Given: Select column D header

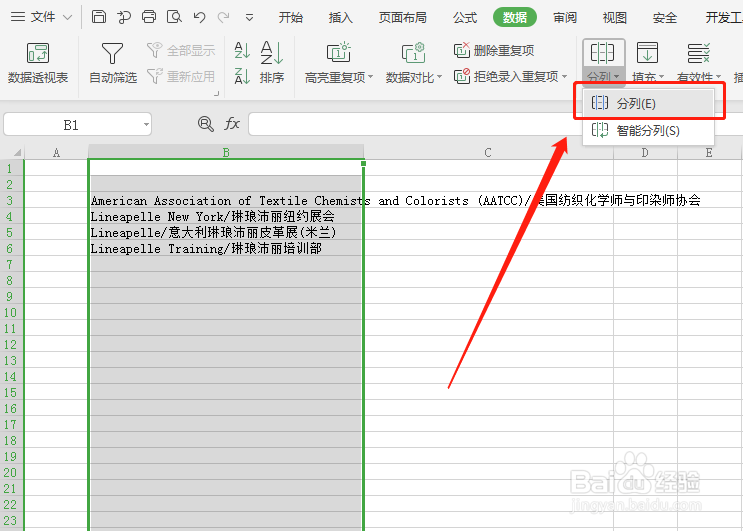Looking at the screenshot, I should click(645, 153).
